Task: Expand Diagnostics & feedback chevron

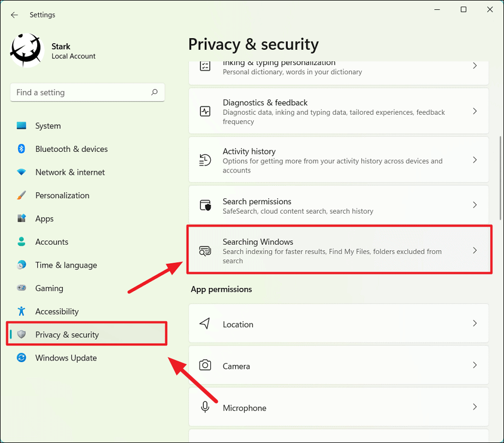Action: coord(475,111)
